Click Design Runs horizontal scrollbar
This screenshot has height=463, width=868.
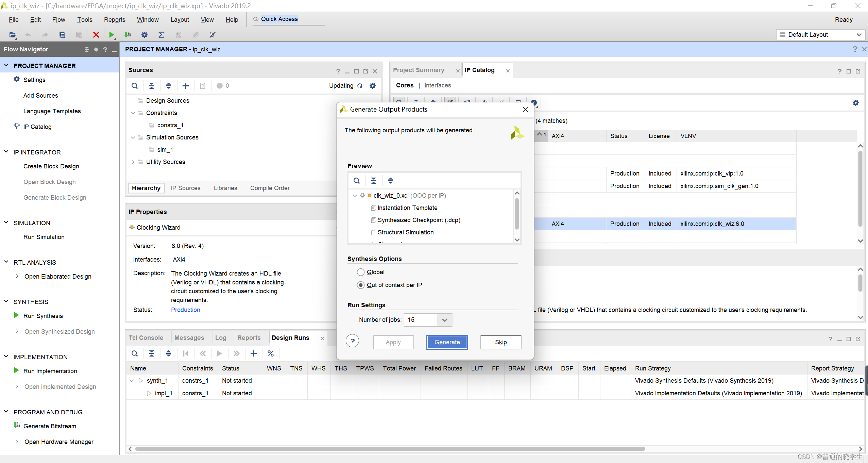390,449
